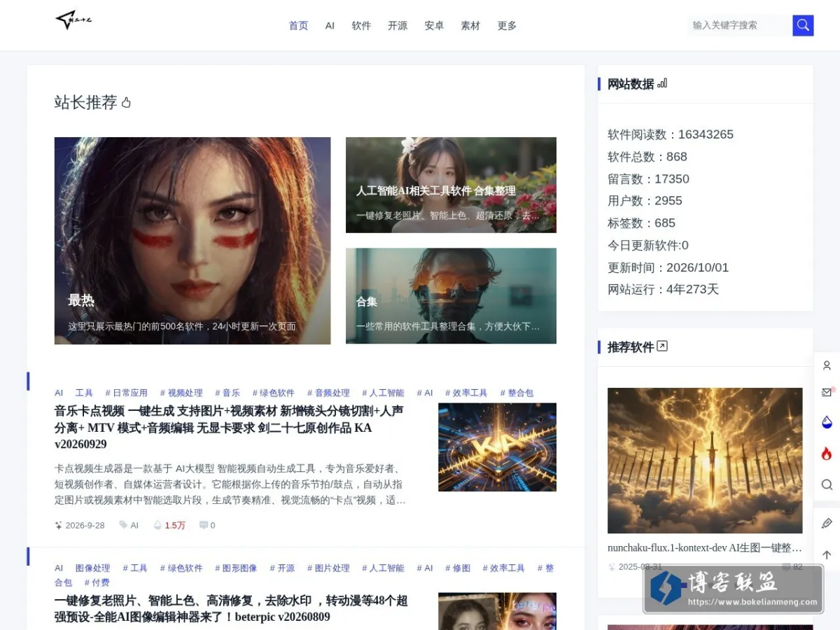Click the # 音乐 tag
Viewport: 840px width, 630px height.
tap(227, 393)
